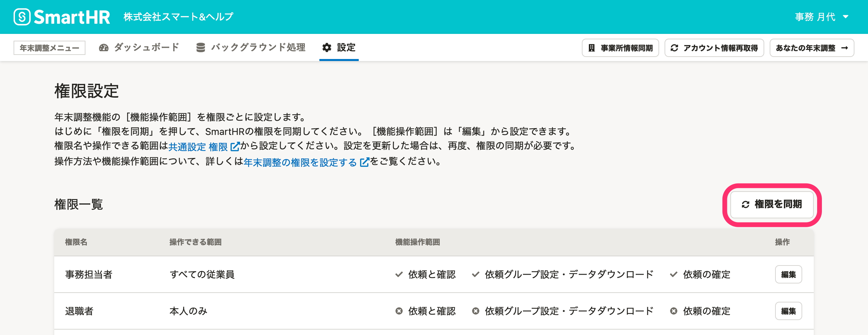Click cross icon beside 依頼グループ設定 for 退職者
This screenshot has width=868, height=335.
pos(476,311)
